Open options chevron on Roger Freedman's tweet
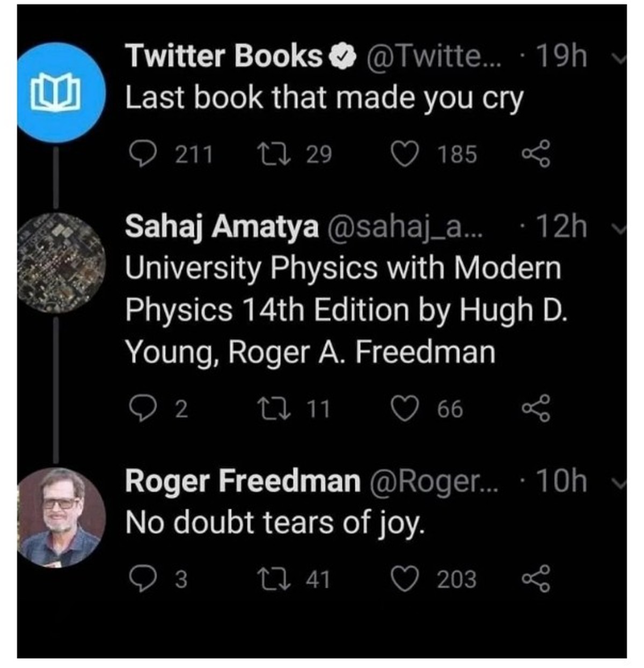644x668 pixels. tap(619, 483)
